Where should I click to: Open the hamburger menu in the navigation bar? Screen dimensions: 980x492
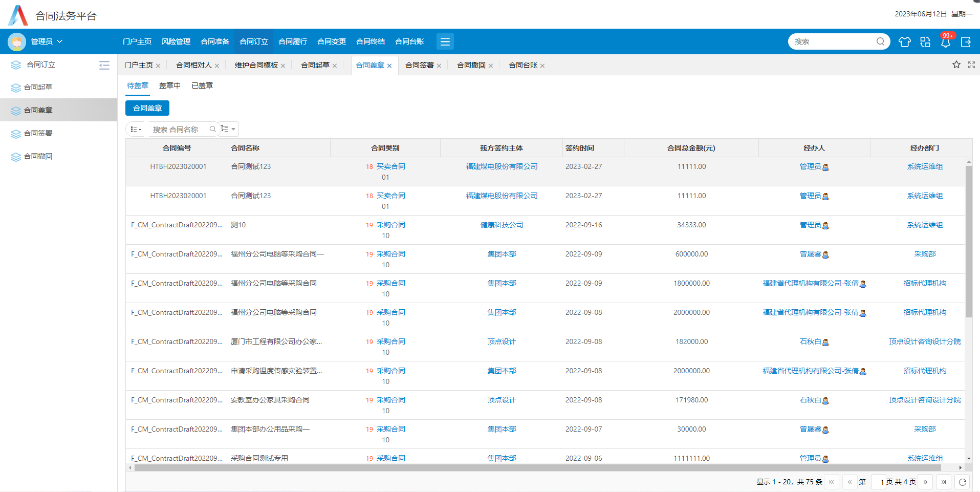click(445, 41)
